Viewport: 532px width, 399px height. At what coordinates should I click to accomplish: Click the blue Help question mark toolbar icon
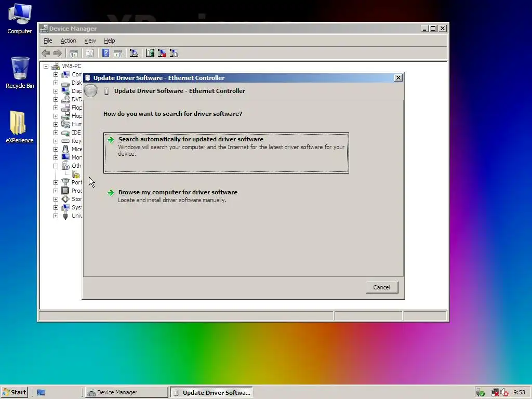(x=105, y=53)
